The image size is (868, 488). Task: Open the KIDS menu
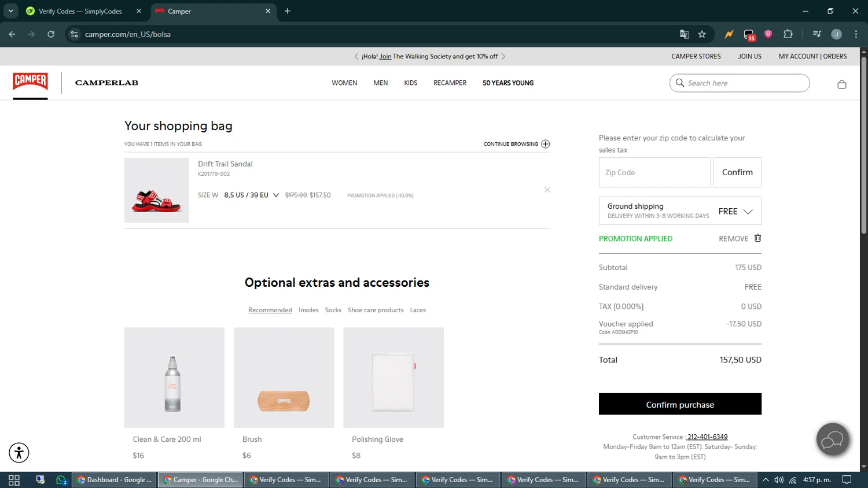(x=411, y=83)
